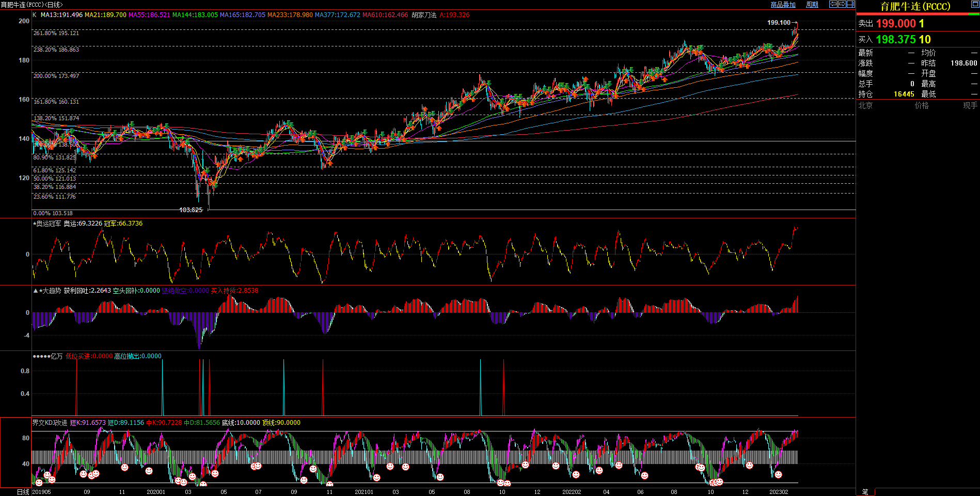Open the 周期 period selector
Viewport: 980px width, 496px height.
tap(812, 5)
